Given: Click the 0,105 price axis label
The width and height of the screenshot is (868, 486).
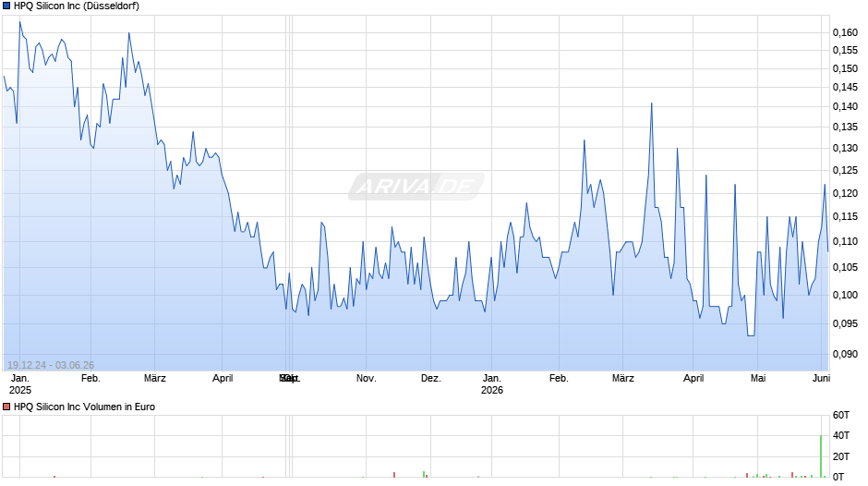Looking at the screenshot, I should 845,268.
